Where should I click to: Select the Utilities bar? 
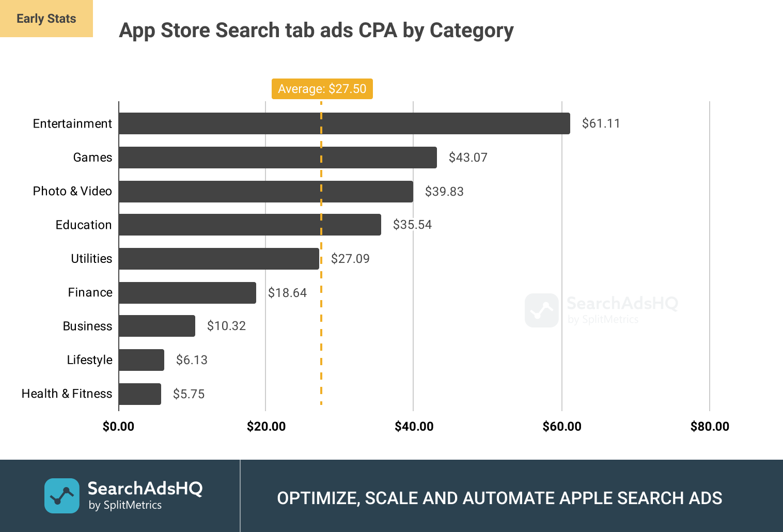click(x=218, y=259)
